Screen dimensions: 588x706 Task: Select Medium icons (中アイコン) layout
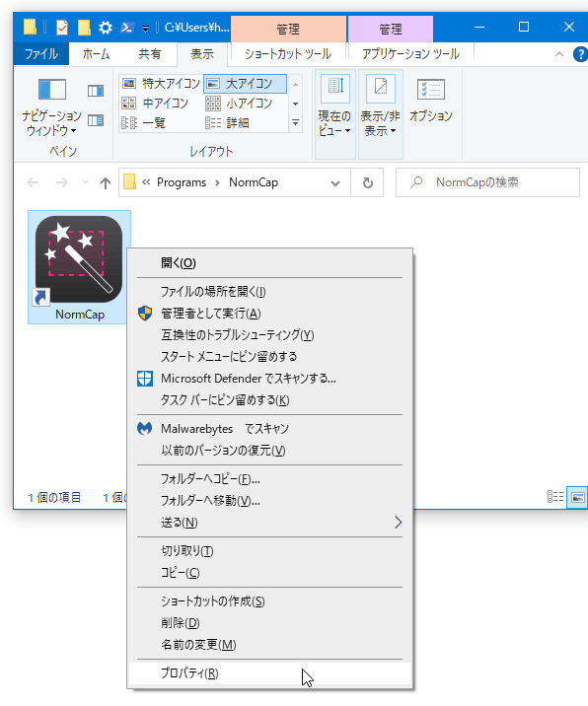(156, 104)
